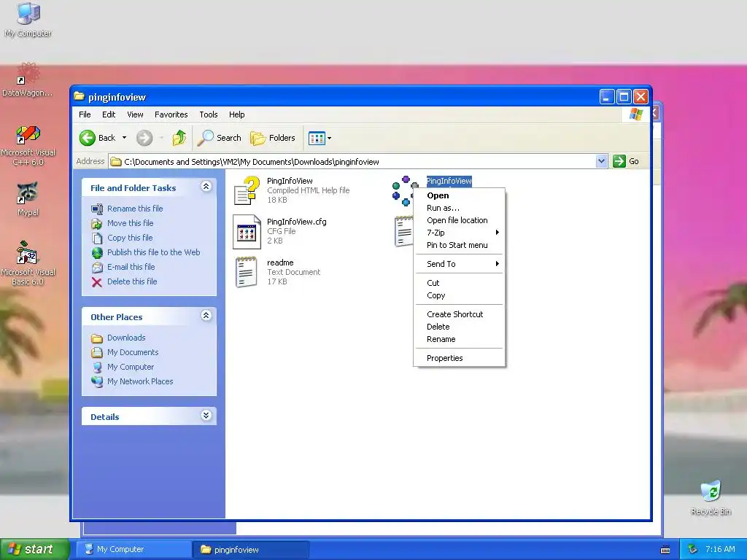The image size is (747, 560).
Task: Choose Run as... in context menu
Action: 460,208
